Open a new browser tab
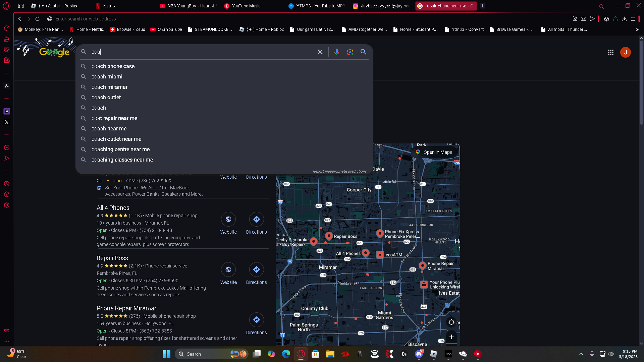This screenshot has height=362, width=644. (x=482, y=6)
